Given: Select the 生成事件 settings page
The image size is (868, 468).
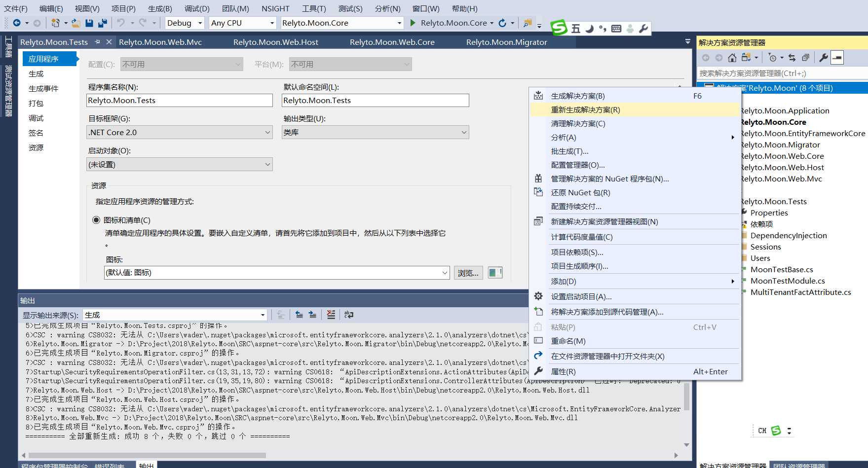Looking at the screenshot, I should (43, 89).
